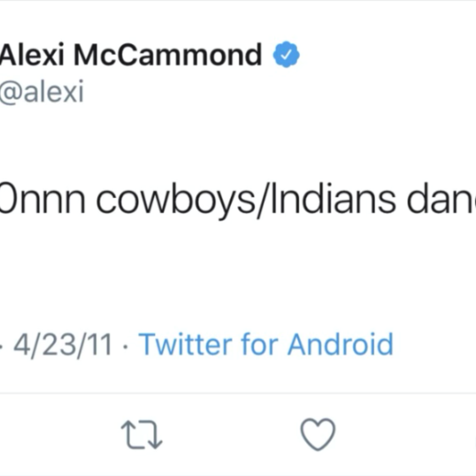Image resolution: width=476 pixels, height=476 pixels.
Task: Click the divider line above the action icons
Action: coord(238,393)
